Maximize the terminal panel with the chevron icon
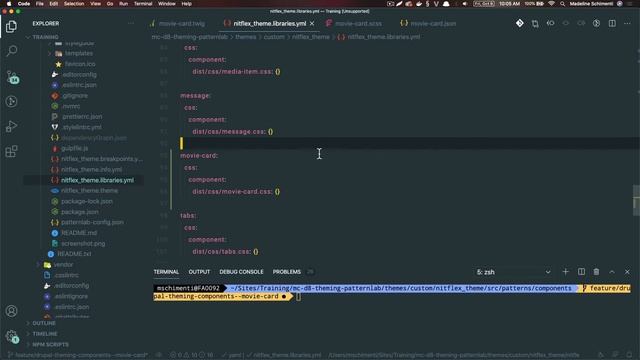Viewport: 640px width, 360px height. tap(612, 271)
